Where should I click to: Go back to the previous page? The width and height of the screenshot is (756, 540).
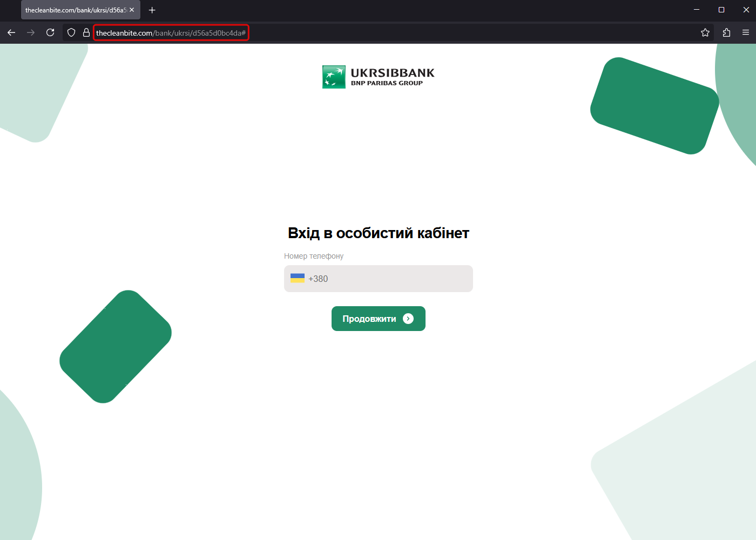(x=11, y=32)
